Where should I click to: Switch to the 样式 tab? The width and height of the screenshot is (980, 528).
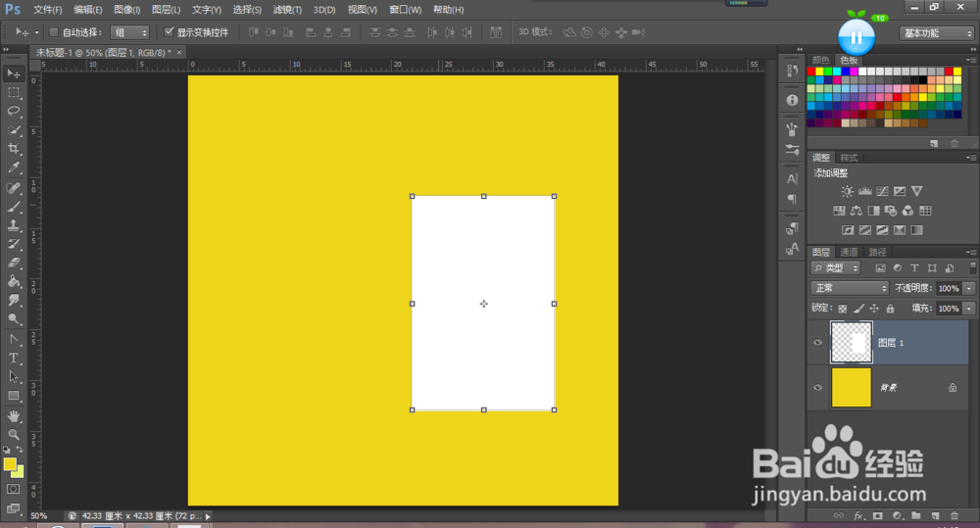click(x=849, y=158)
